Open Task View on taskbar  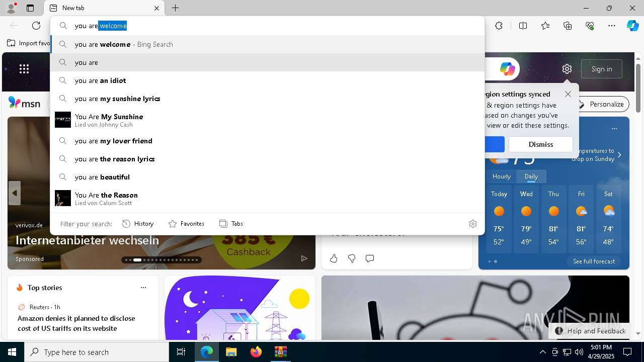tap(181, 352)
